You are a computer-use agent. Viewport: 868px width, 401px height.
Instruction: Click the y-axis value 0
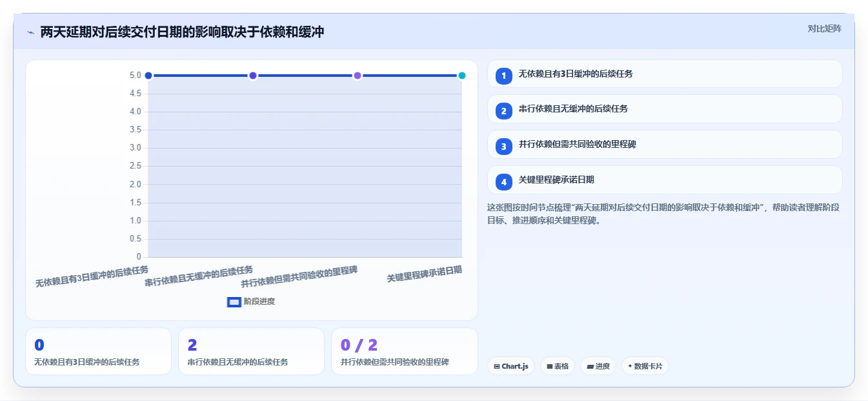click(138, 257)
